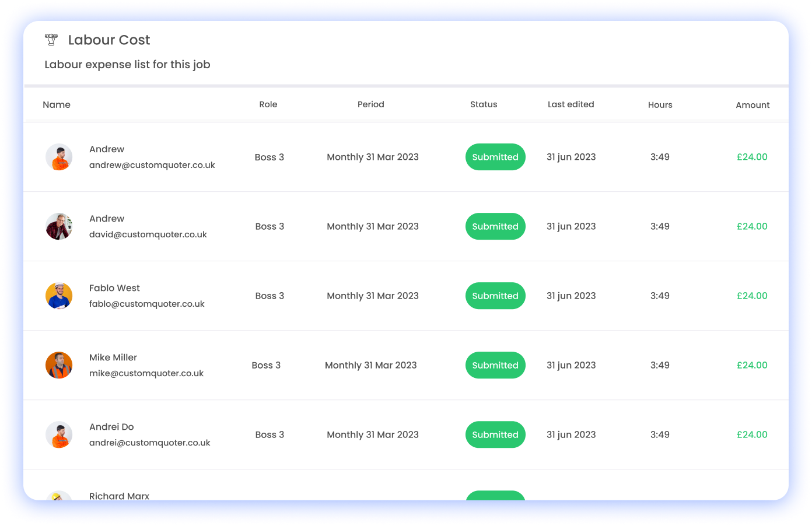
Task: Click the Status column header
Action: [x=484, y=104]
